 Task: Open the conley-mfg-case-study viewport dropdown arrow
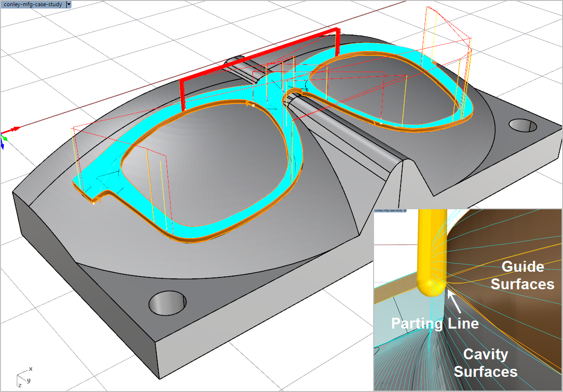(x=69, y=4)
